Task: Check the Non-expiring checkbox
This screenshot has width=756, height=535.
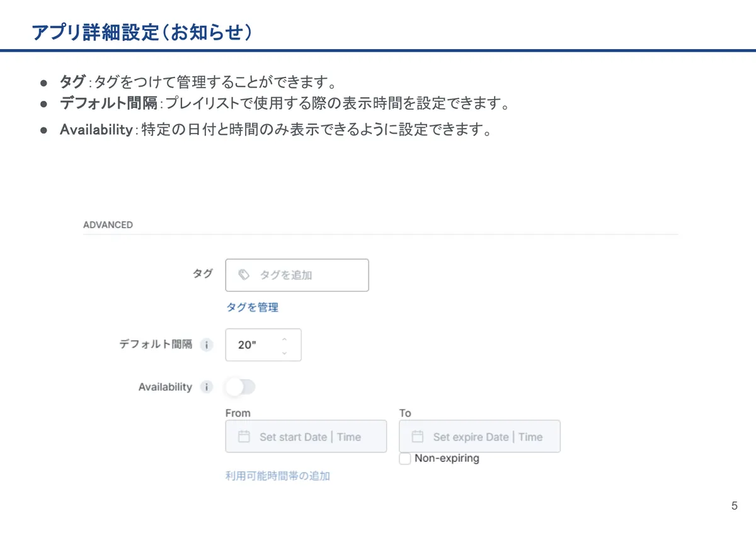Action: click(x=405, y=458)
